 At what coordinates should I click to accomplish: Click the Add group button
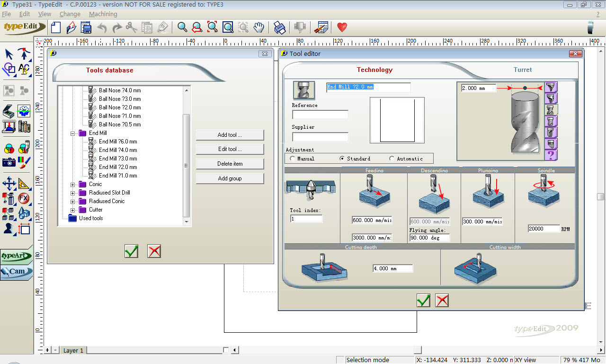point(230,178)
